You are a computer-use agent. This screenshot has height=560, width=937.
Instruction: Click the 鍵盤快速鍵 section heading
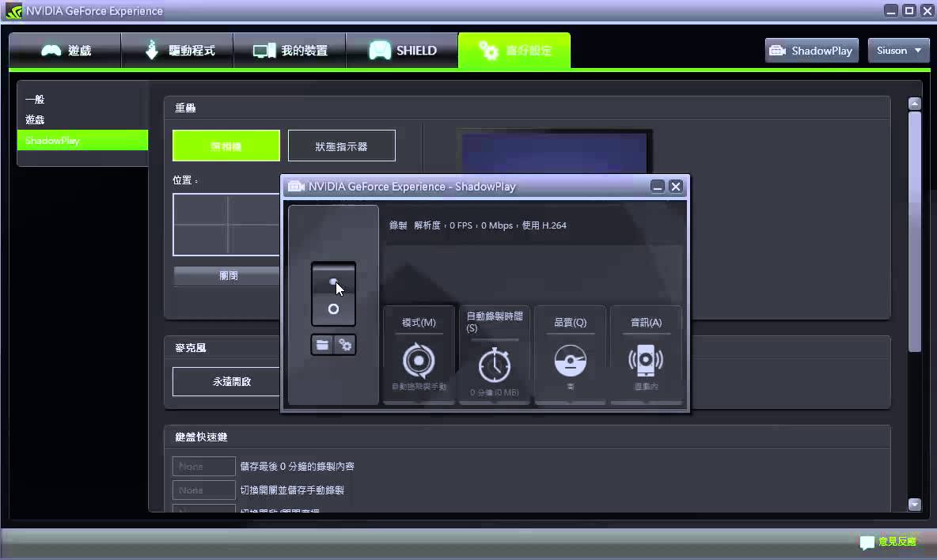[x=201, y=437]
